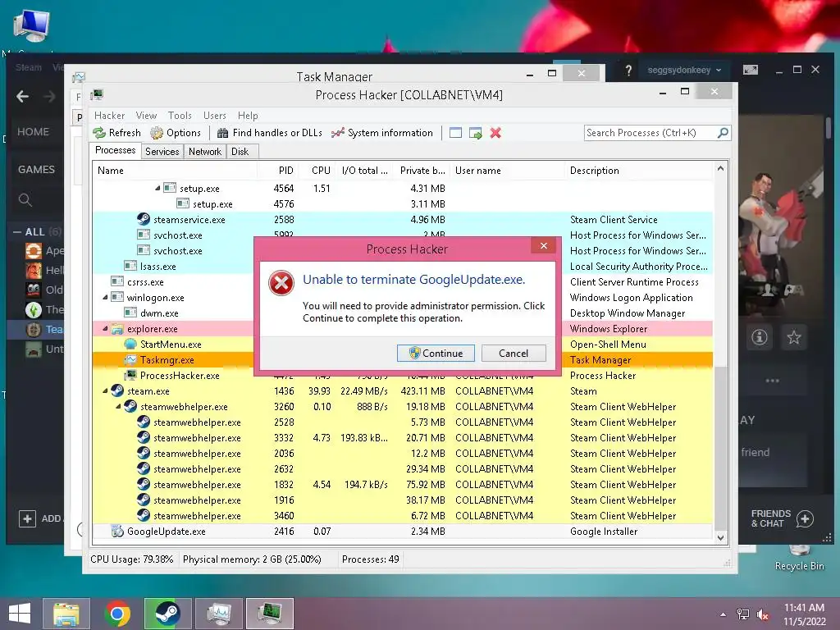Sort by the Name column header
The height and width of the screenshot is (630, 840).
[x=175, y=171]
